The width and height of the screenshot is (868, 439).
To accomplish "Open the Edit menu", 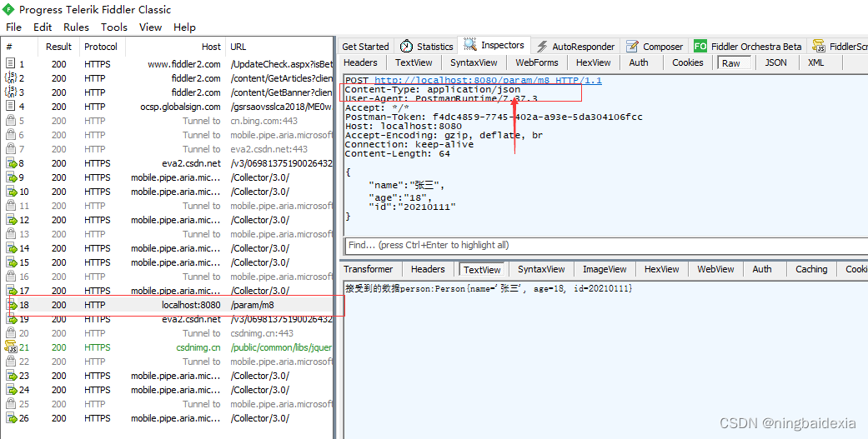I will pyautogui.click(x=43, y=27).
